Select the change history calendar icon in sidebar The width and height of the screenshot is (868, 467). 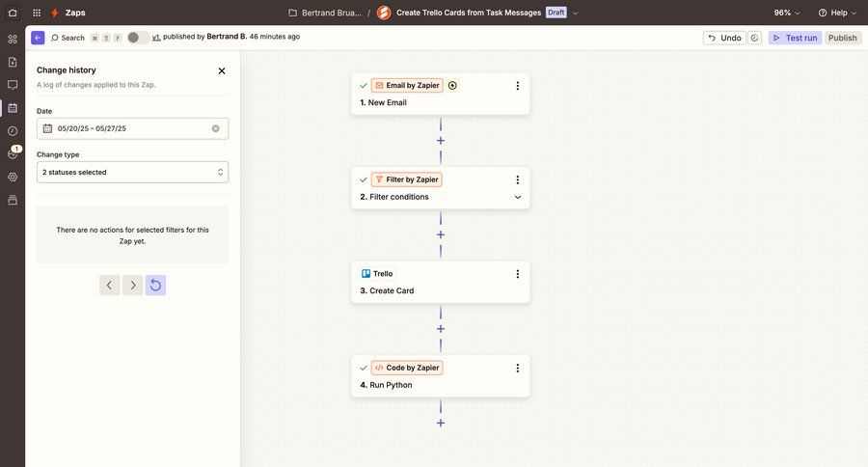click(x=13, y=108)
